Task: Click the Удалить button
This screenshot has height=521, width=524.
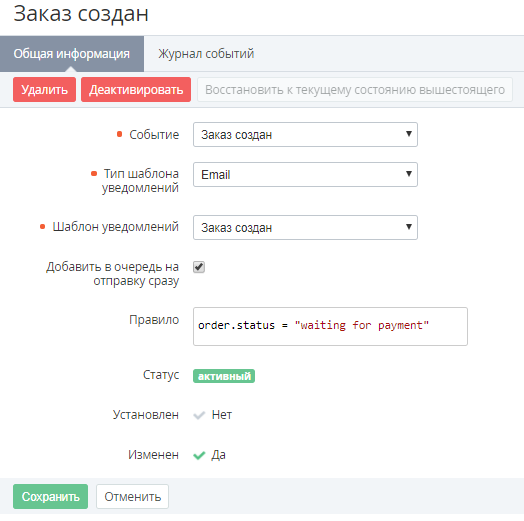Action: tap(44, 90)
